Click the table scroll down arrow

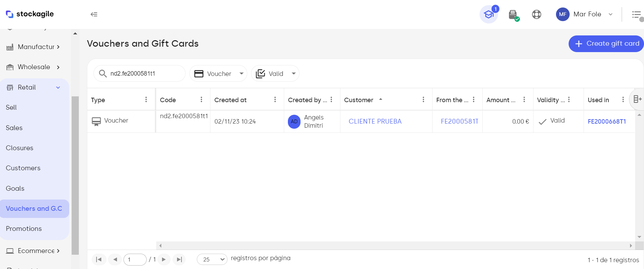pyautogui.click(x=639, y=237)
